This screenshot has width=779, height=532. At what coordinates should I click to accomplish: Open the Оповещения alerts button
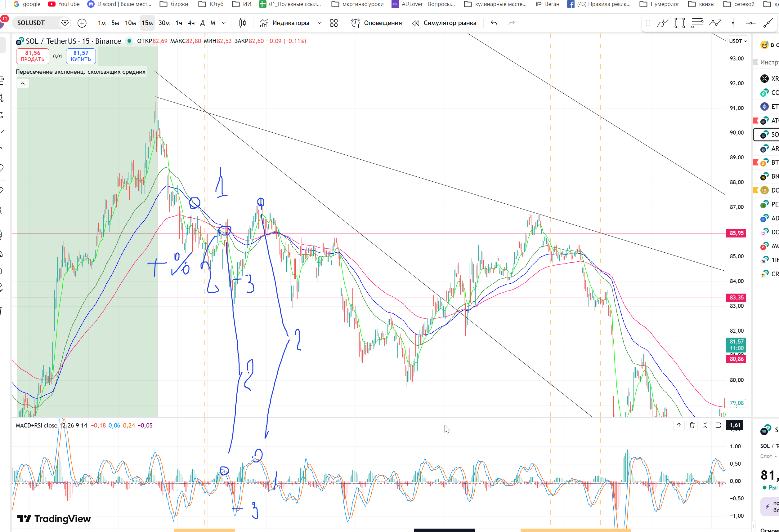click(376, 23)
